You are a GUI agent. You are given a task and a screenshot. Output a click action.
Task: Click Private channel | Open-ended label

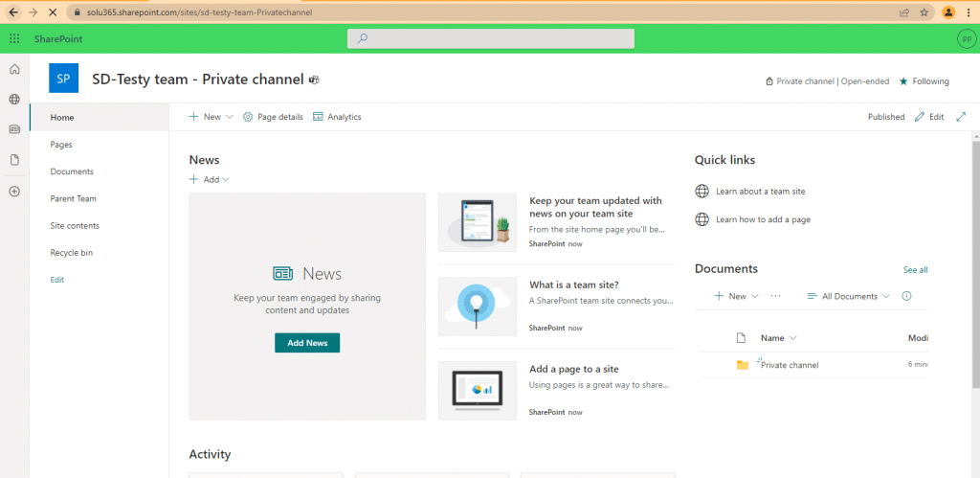pyautogui.click(x=828, y=81)
